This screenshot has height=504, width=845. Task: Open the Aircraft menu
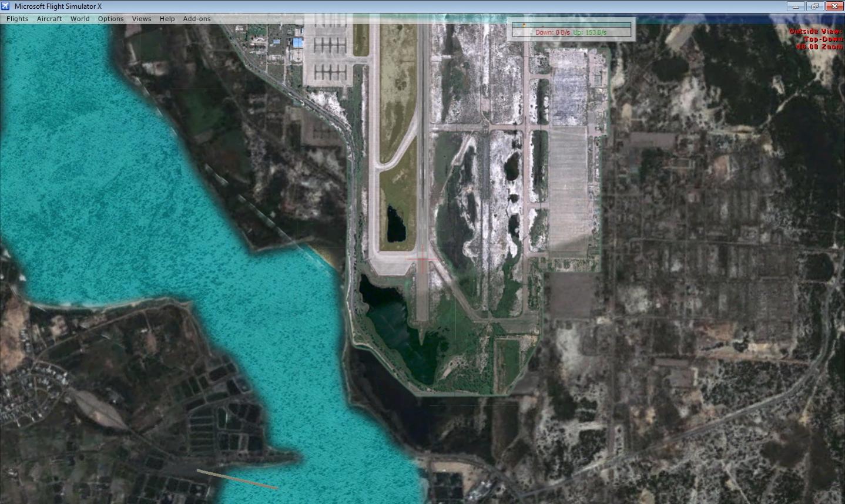tap(49, 19)
